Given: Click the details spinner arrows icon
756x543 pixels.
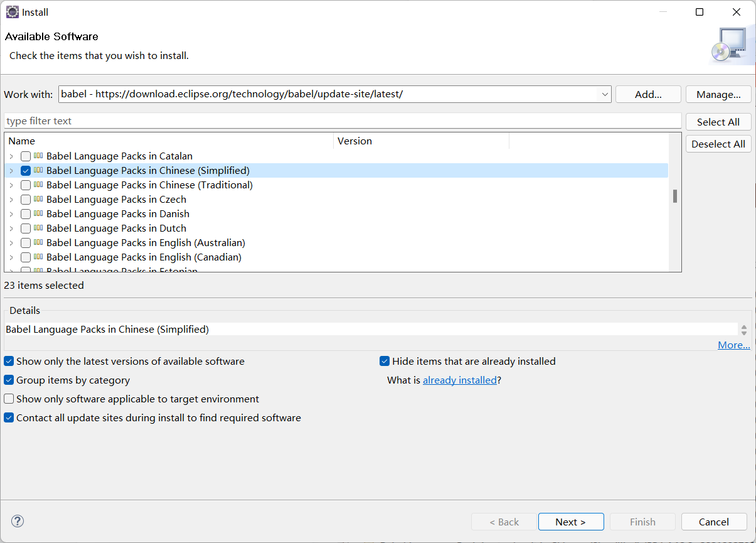Looking at the screenshot, I should tap(744, 330).
